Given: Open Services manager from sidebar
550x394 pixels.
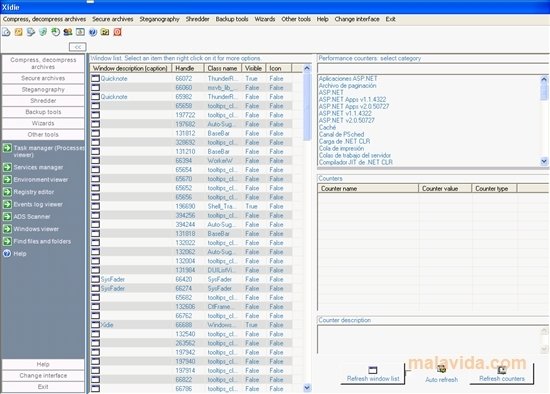Looking at the screenshot, I should pyautogui.click(x=33, y=167).
